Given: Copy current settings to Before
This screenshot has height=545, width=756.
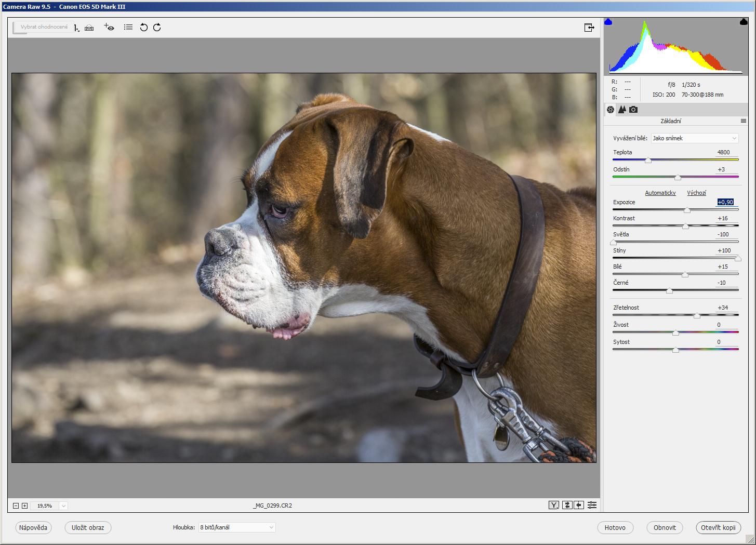Looking at the screenshot, I should 579,505.
